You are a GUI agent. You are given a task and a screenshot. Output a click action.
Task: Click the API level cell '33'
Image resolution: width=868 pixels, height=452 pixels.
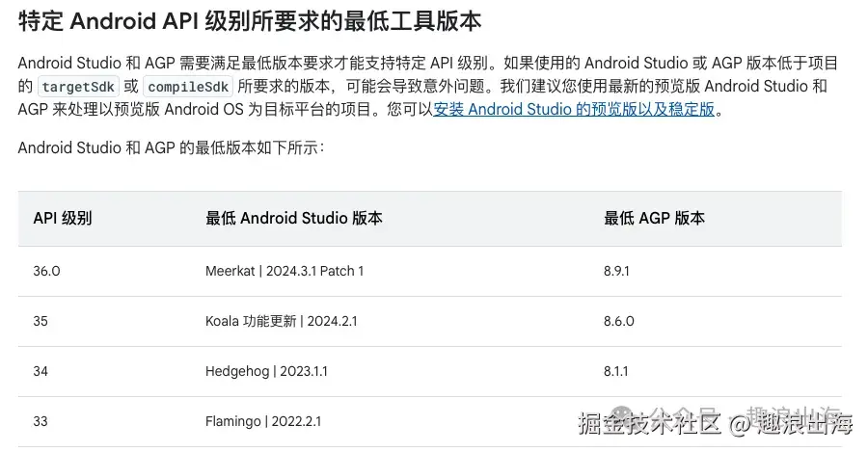tap(41, 421)
